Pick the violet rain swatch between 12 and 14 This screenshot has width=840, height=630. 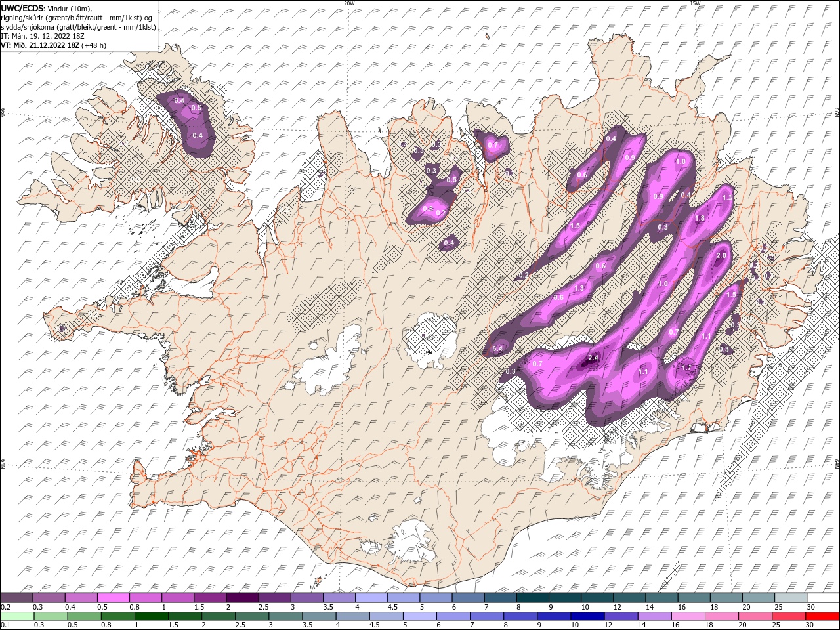pos(620,616)
